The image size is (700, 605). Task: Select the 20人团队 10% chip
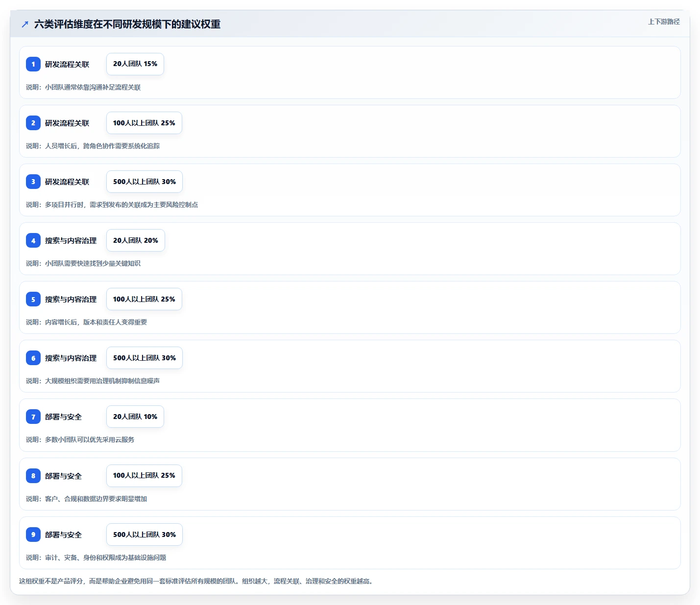tap(135, 417)
